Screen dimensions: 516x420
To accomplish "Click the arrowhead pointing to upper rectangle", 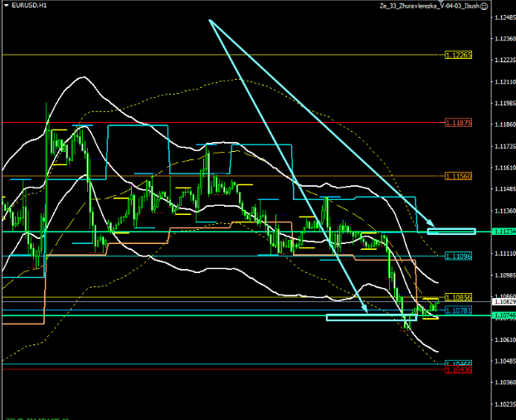I will click(x=433, y=226).
